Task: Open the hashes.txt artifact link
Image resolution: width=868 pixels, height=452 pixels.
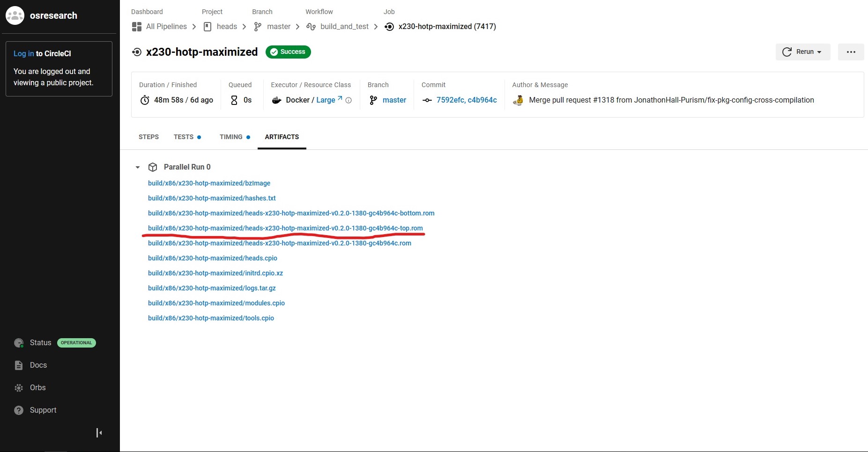Action: point(212,198)
